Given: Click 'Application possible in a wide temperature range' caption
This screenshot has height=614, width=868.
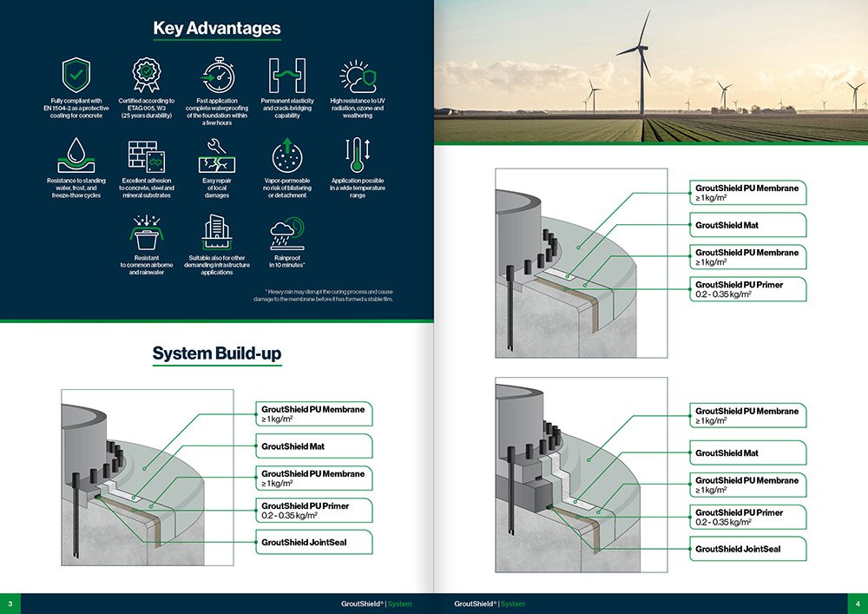Looking at the screenshot, I should pos(358,188).
